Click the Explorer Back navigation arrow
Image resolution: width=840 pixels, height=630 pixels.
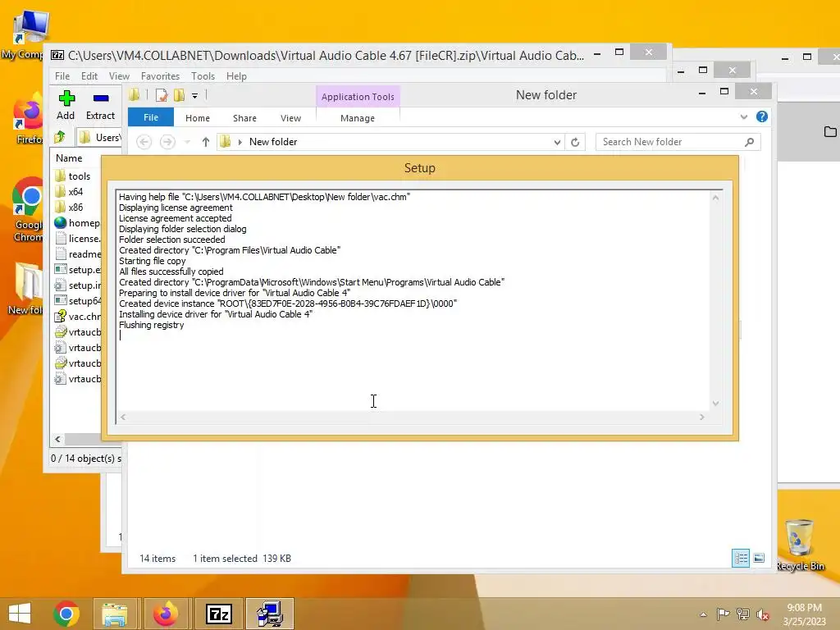[144, 142]
